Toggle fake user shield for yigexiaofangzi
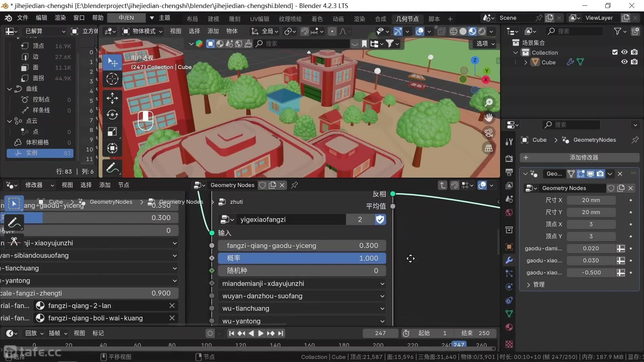 (x=380, y=220)
